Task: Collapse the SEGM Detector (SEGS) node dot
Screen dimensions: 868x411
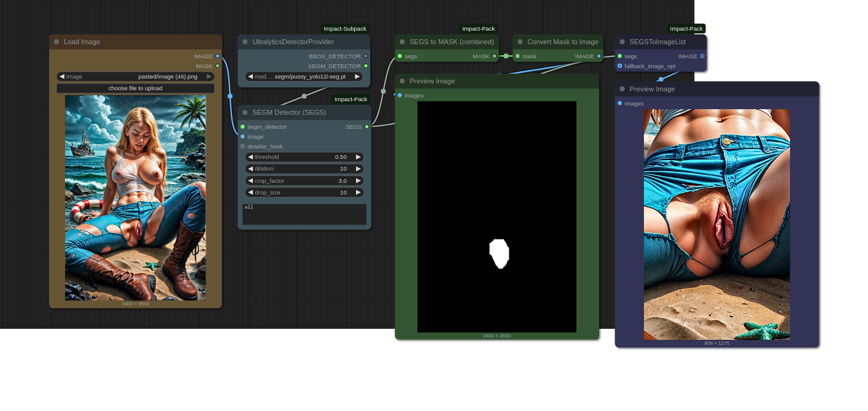Action: [245, 112]
